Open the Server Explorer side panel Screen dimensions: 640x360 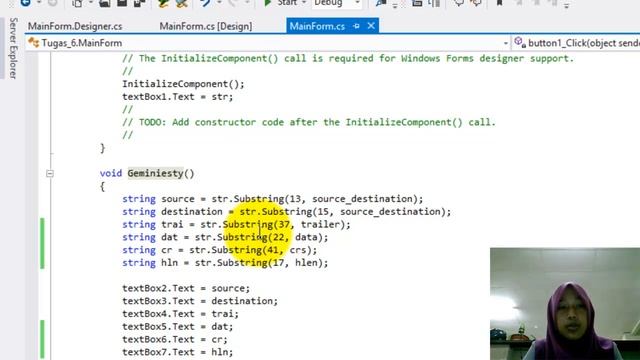coord(13,48)
